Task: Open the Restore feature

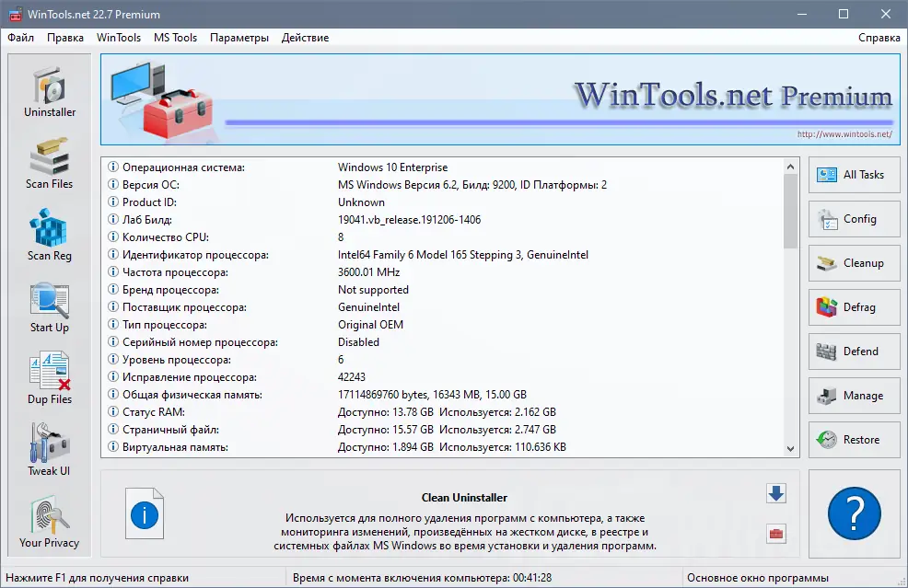Action: click(854, 440)
